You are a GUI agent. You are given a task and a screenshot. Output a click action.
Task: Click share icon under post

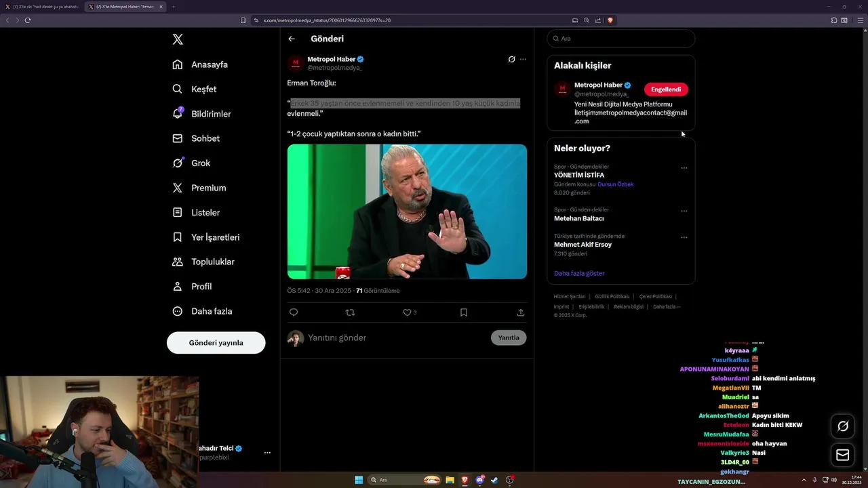click(521, 312)
